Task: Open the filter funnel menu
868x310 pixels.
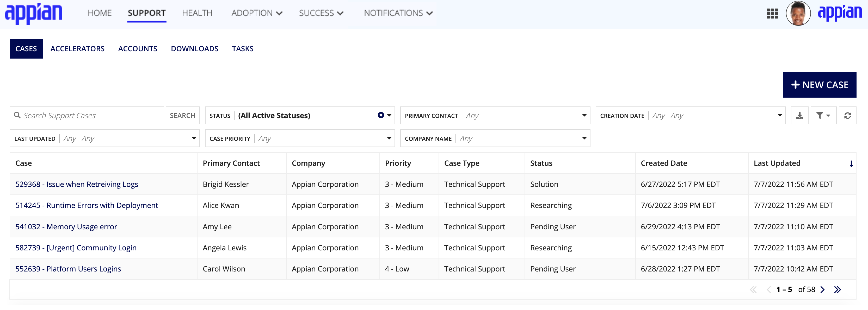Action: [823, 116]
